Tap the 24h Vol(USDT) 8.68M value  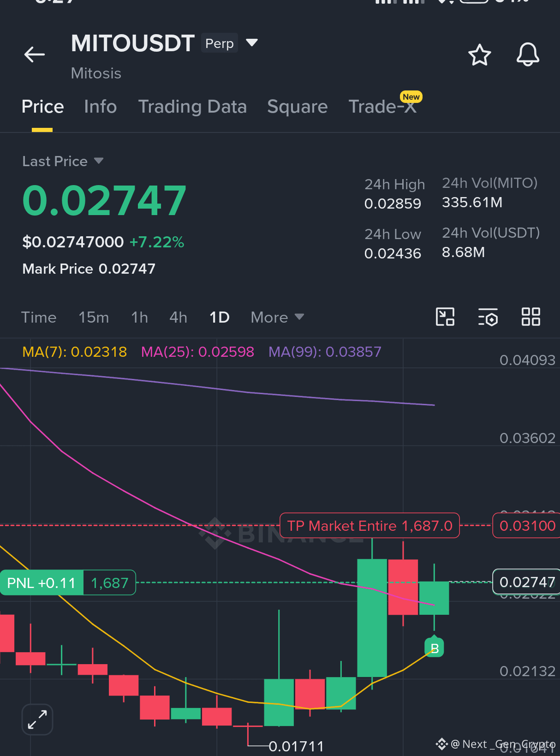(x=463, y=252)
